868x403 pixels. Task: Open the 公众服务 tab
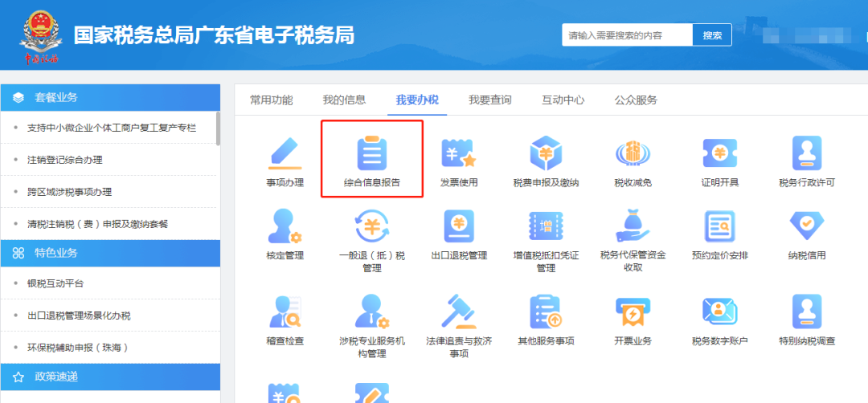pyautogui.click(x=636, y=100)
